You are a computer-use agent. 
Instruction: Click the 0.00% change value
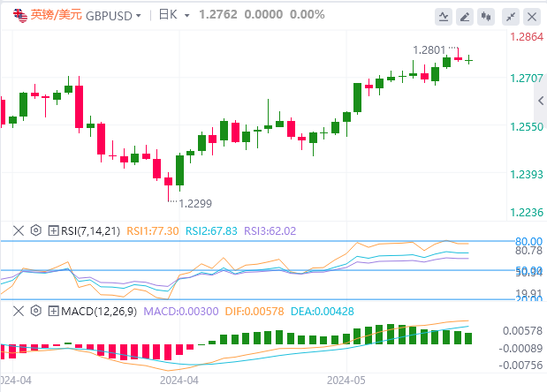click(x=307, y=15)
